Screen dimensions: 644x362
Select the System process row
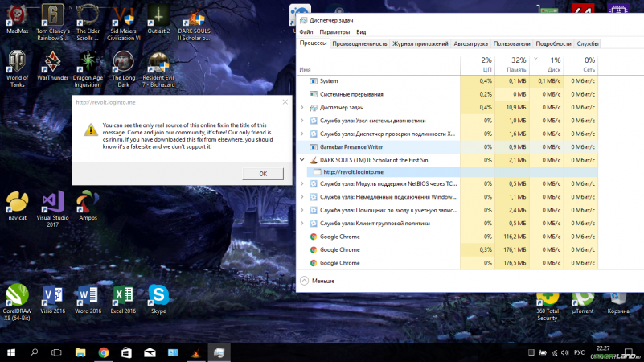pos(447,81)
